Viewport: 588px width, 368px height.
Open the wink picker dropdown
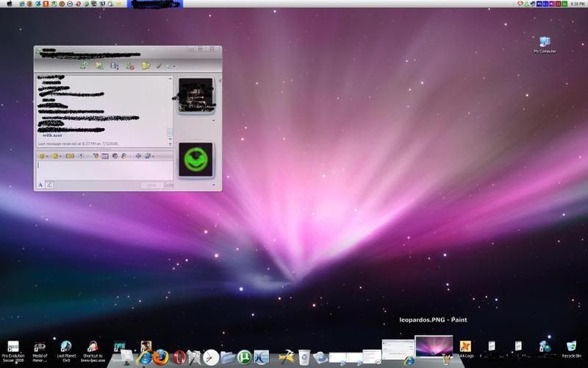pyautogui.click(x=57, y=156)
